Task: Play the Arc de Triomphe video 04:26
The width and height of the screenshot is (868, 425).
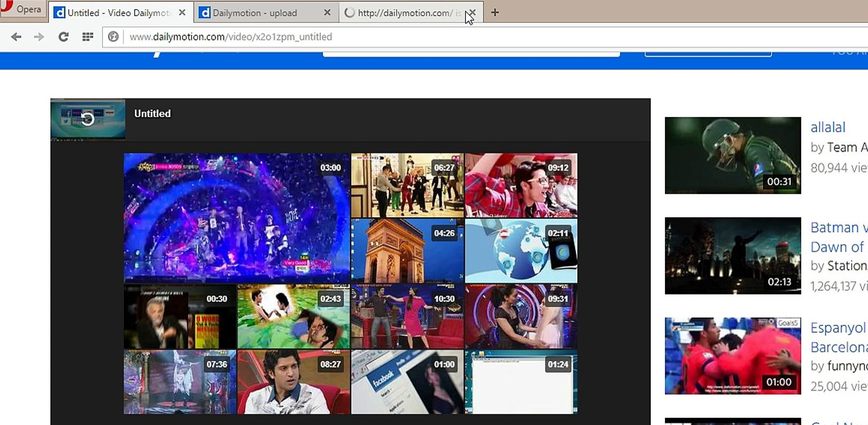Action: [x=407, y=251]
